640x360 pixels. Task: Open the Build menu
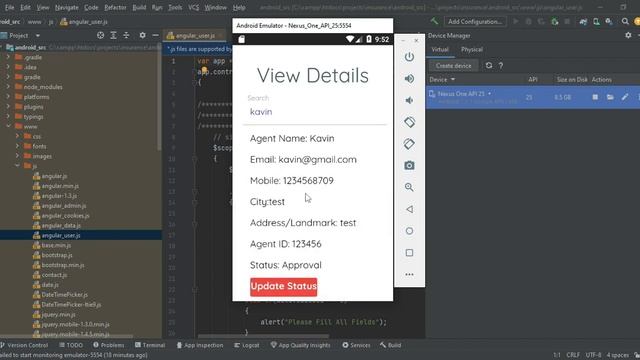tap(139, 7)
